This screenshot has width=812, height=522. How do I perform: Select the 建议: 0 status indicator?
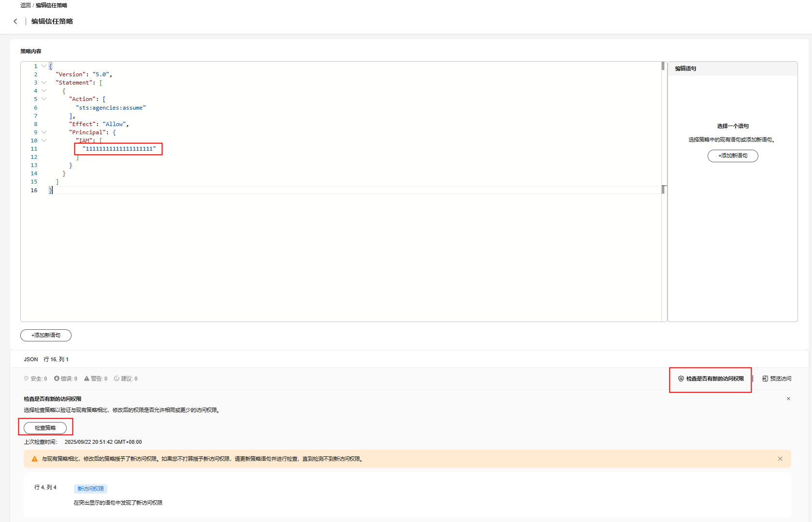point(126,379)
